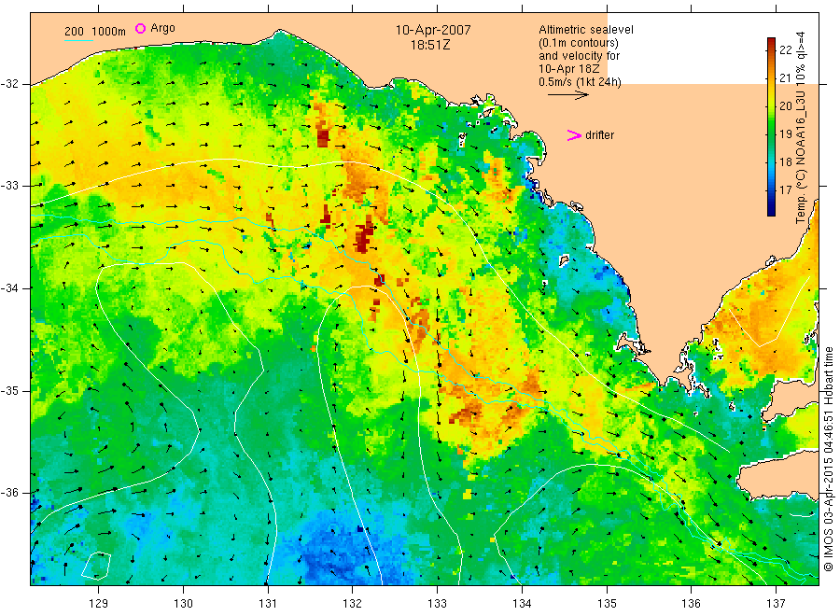This screenshot has height=616, width=840.
Task: Click the 0.5m/s velocity scale arrow
Action: [567, 95]
